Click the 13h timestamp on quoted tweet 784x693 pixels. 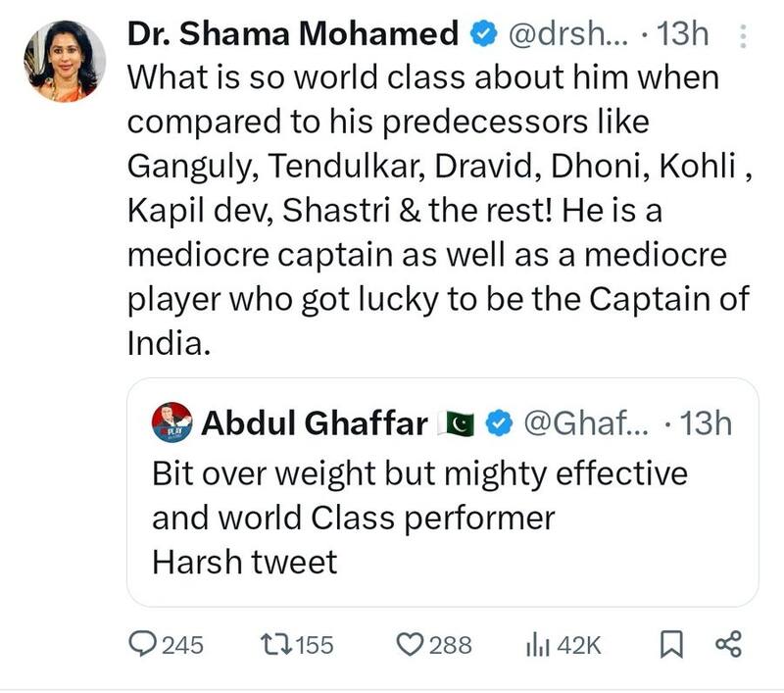[x=706, y=423]
